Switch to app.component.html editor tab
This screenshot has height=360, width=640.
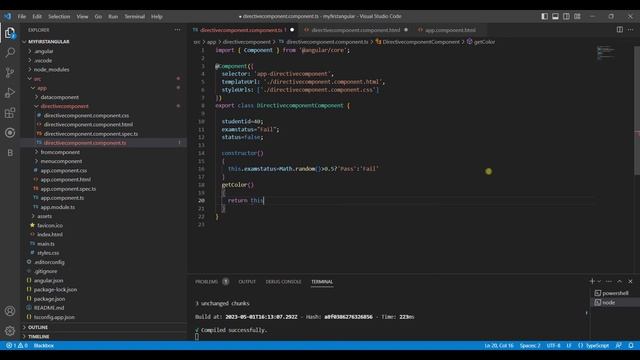450,30
